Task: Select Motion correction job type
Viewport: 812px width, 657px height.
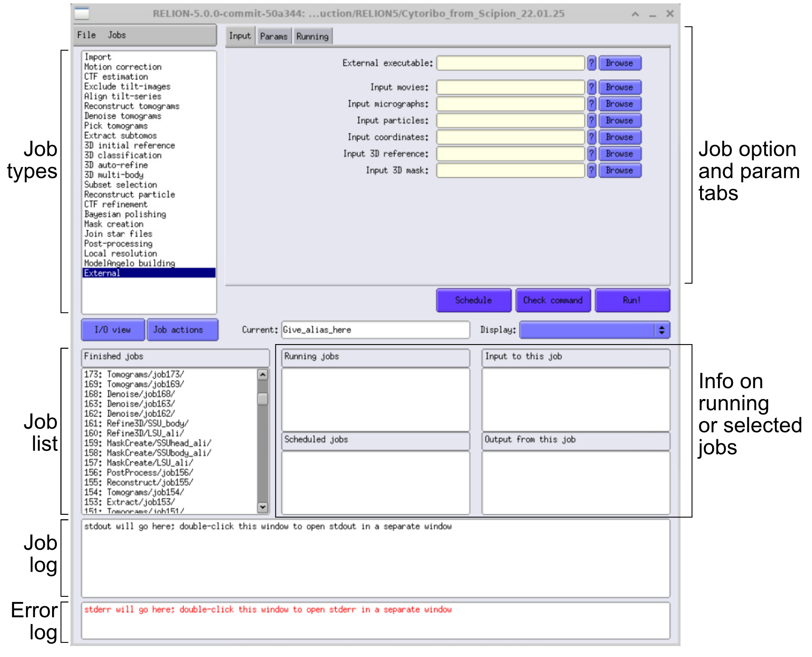Action: [x=149, y=67]
